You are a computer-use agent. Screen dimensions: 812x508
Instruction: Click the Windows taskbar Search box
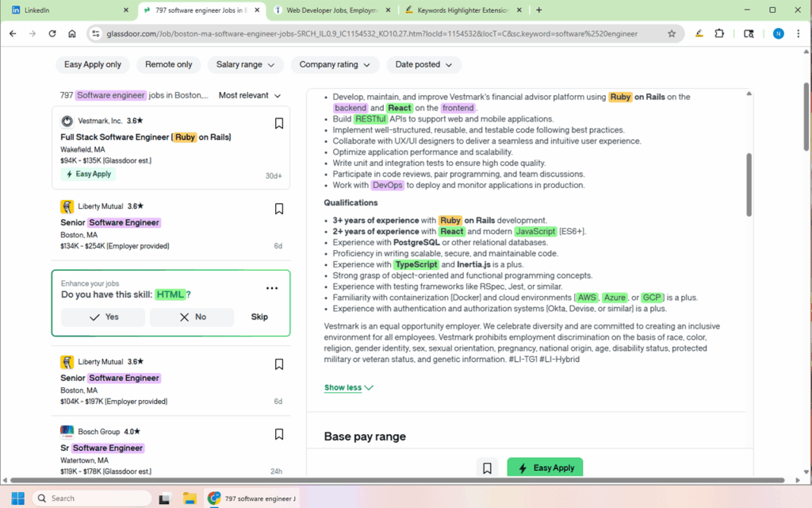pos(92,498)
